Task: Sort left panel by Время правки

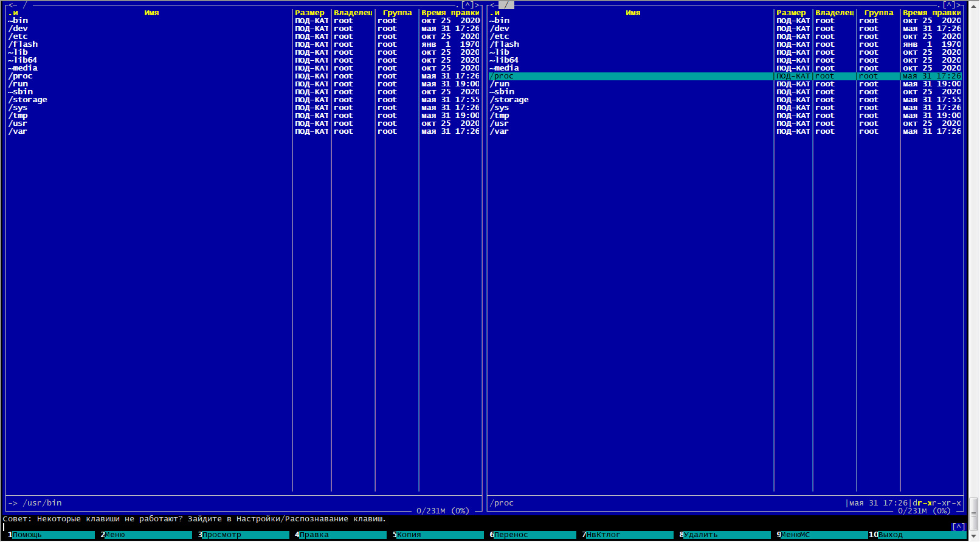Action: tap(450, 13)
